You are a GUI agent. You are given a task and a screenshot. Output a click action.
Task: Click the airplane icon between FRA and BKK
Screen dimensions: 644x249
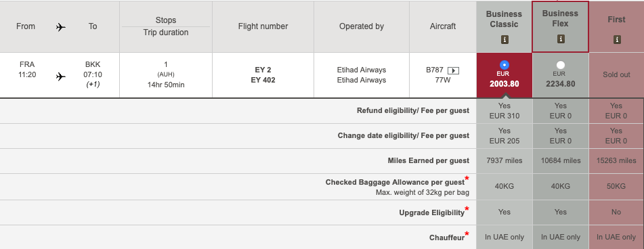[x=61, y=76]
